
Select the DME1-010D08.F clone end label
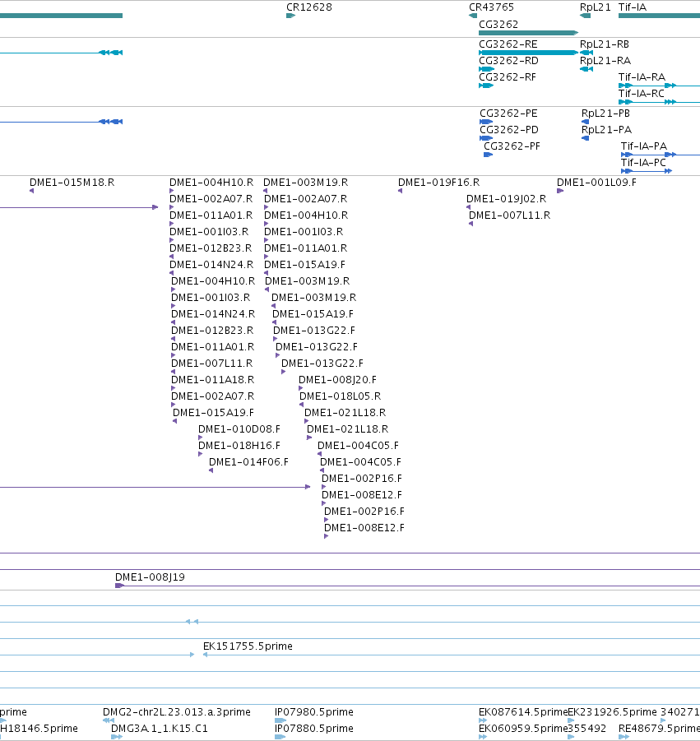coord(239,429)
